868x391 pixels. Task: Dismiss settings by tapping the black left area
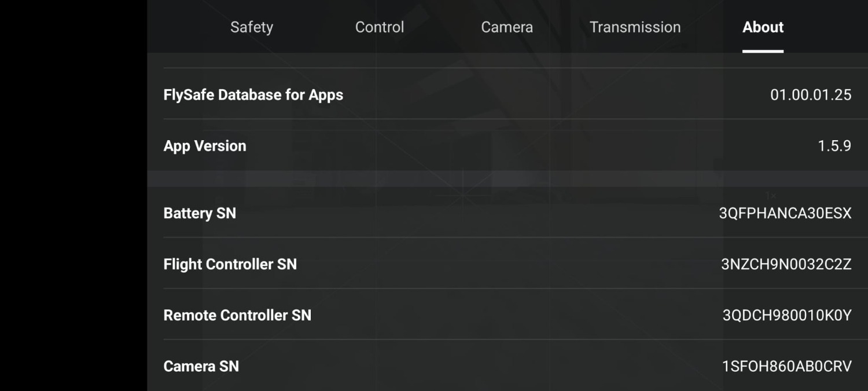tap(73, 195)
